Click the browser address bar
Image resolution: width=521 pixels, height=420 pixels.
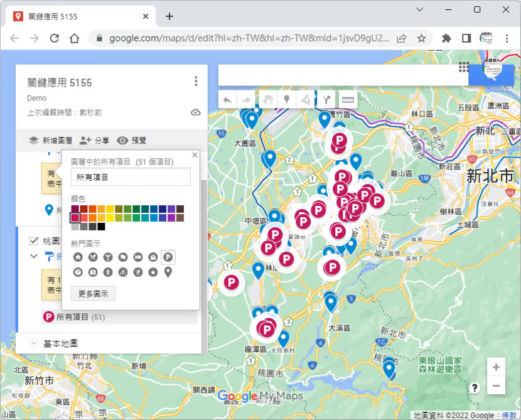(x=249, y=38)
